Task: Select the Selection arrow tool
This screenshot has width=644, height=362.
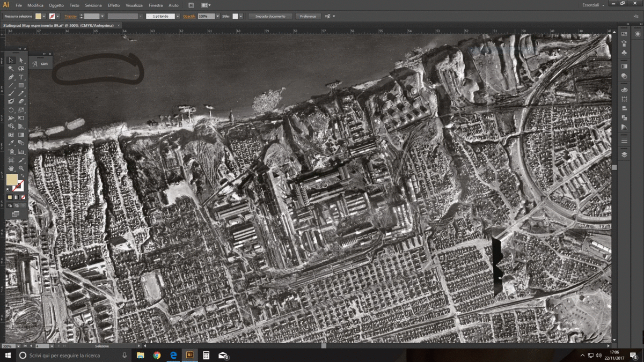Action: coord(11,60)
